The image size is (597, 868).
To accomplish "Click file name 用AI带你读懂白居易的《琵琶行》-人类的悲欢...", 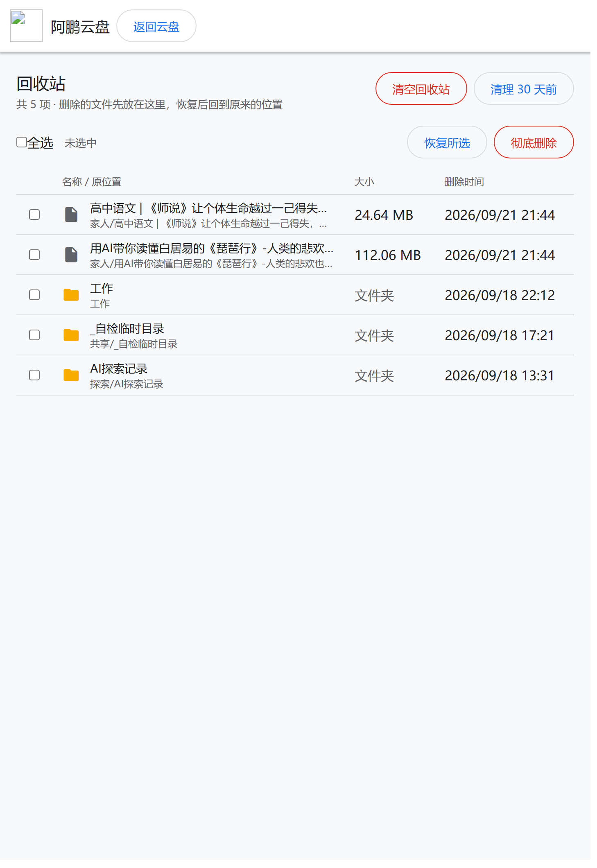I will tap(212, 248).
